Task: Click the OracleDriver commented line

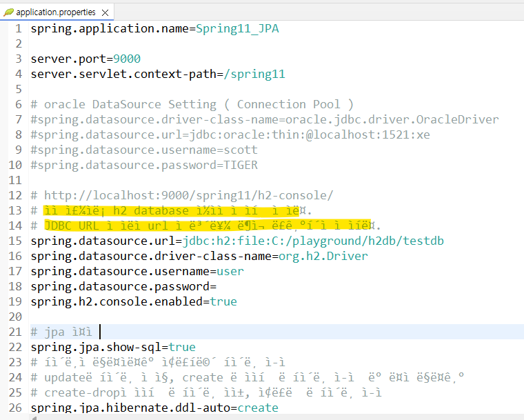Action: [265, 120]
